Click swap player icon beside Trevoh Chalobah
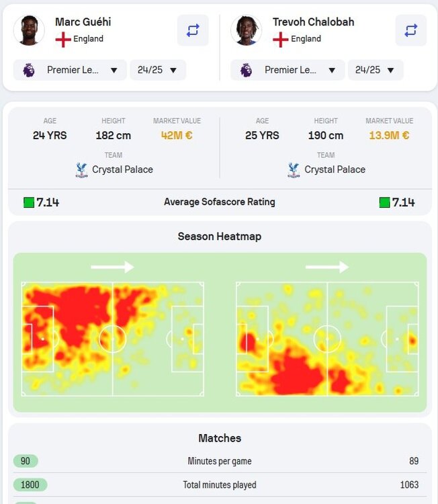 pyautogui.click(x=410, y=30)
